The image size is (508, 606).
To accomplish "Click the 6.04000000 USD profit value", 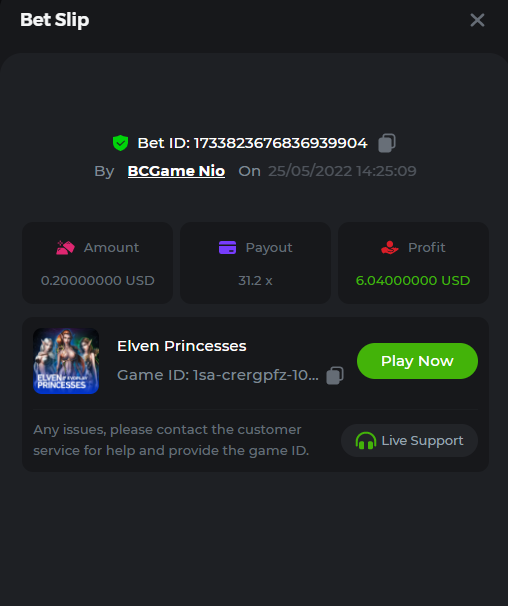I will [413, 281].
